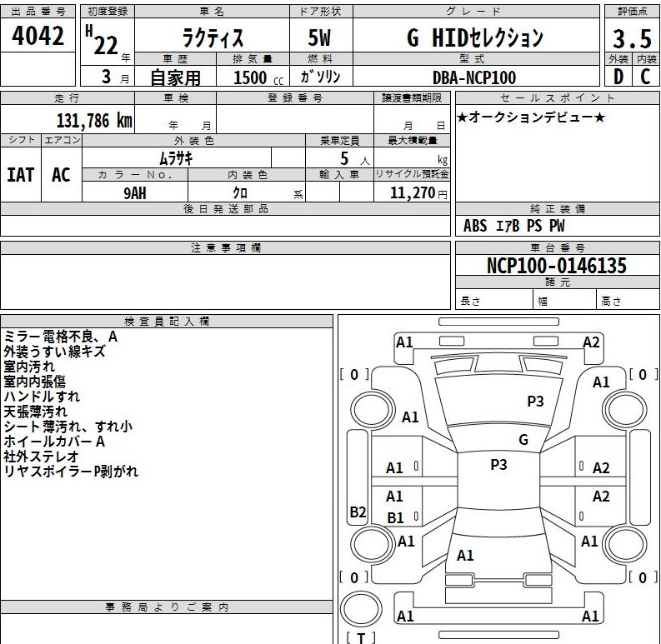Click the registration year H22 value
The width and height of the screenshot is (661, 644).
101,41
